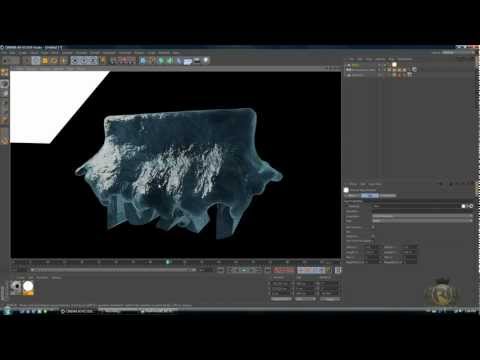Select the green-named object in Object Manager
The height and width of the screenshot is (360, 480).
pos(356,65)
